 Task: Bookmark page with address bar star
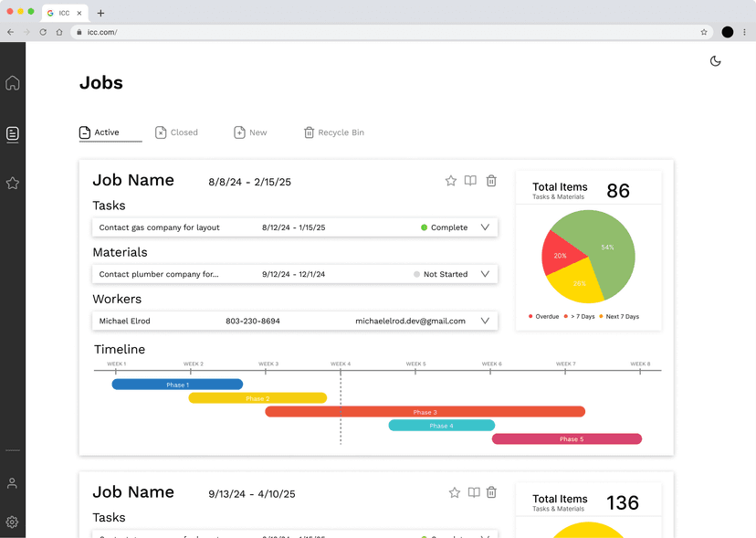click(x=704, y=32)
